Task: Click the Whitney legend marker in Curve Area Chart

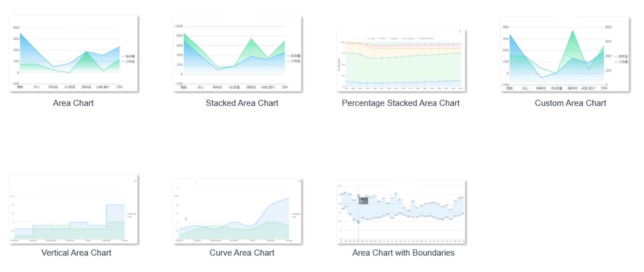Action: click(x=291, y=215)
